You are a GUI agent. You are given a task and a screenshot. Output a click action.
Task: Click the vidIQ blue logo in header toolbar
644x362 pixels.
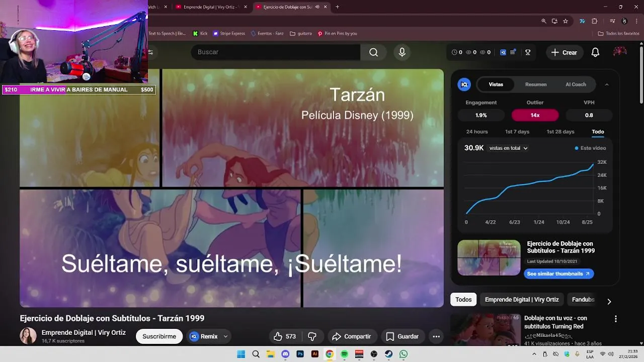[503, 52]
